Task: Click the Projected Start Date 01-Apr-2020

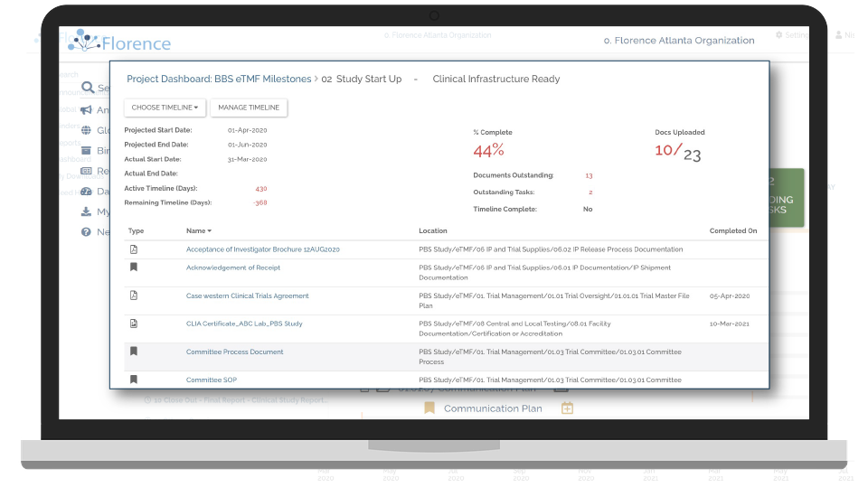Action: [248, 130]
